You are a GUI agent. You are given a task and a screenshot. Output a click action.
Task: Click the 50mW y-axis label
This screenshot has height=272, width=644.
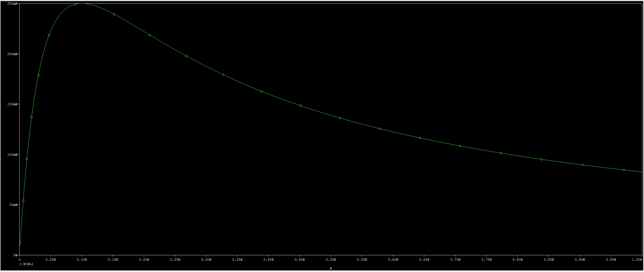[13, 205]
